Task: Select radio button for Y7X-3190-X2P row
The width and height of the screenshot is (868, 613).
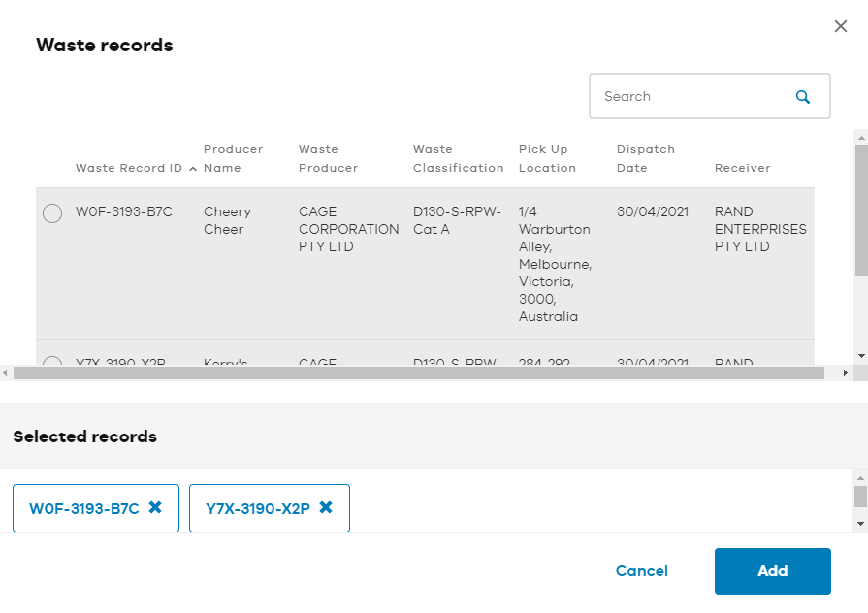Action: point(52,361)
